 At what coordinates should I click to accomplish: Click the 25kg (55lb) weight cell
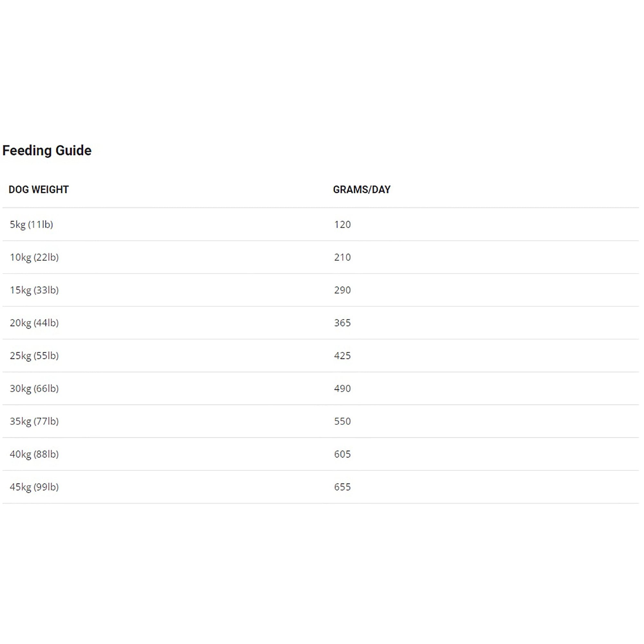[34, 356]
